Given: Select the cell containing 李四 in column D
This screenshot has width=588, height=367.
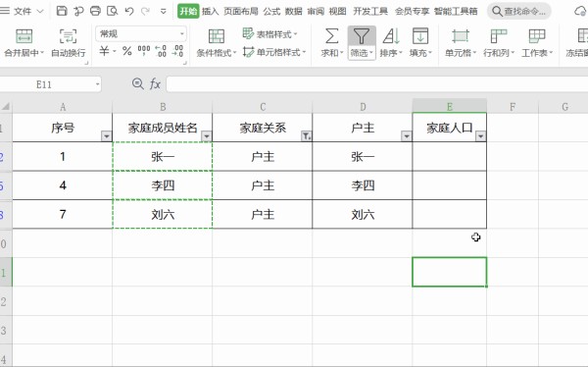Looking at the screenshot, I should pos(363,185).
